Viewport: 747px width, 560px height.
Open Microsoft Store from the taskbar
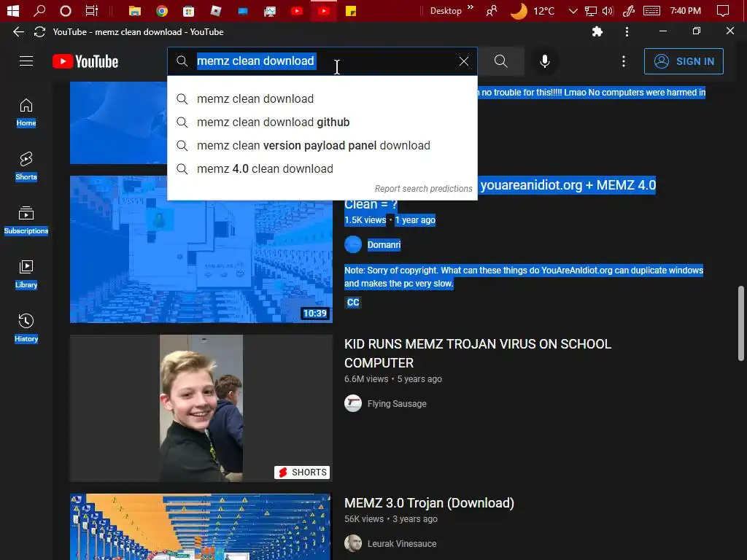tap(189, 10)
